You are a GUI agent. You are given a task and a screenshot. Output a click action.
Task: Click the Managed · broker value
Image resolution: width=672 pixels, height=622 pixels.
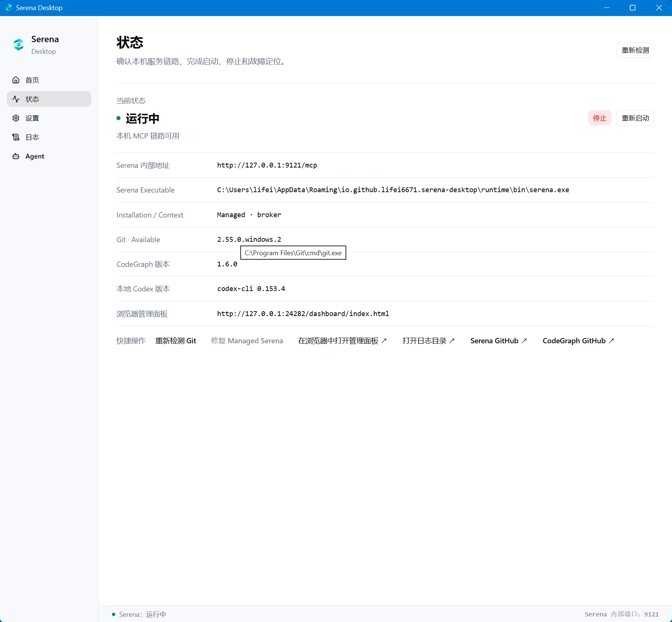249,215
